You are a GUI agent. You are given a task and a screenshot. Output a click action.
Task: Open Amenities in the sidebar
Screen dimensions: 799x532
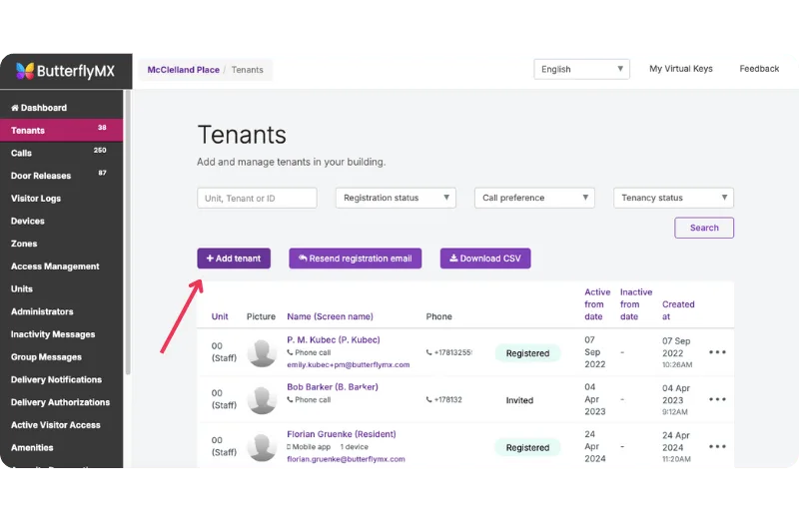pos(61,447)
